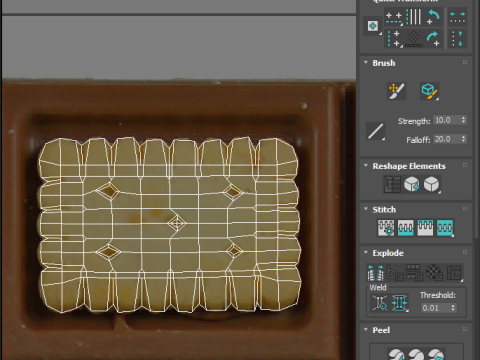Click the Set Pivot button in Quick Transform

pos(373,26)
